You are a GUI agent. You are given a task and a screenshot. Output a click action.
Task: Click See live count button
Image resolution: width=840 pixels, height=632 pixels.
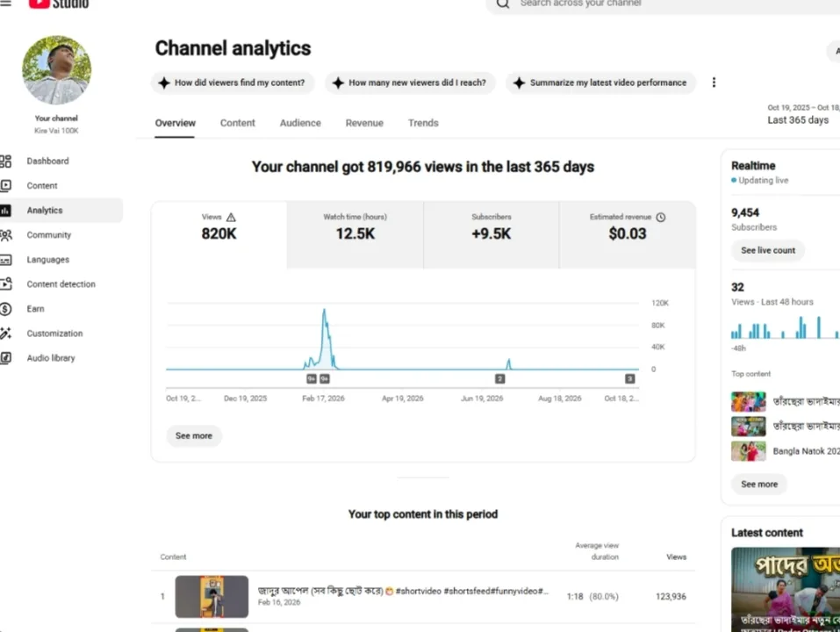768,251
